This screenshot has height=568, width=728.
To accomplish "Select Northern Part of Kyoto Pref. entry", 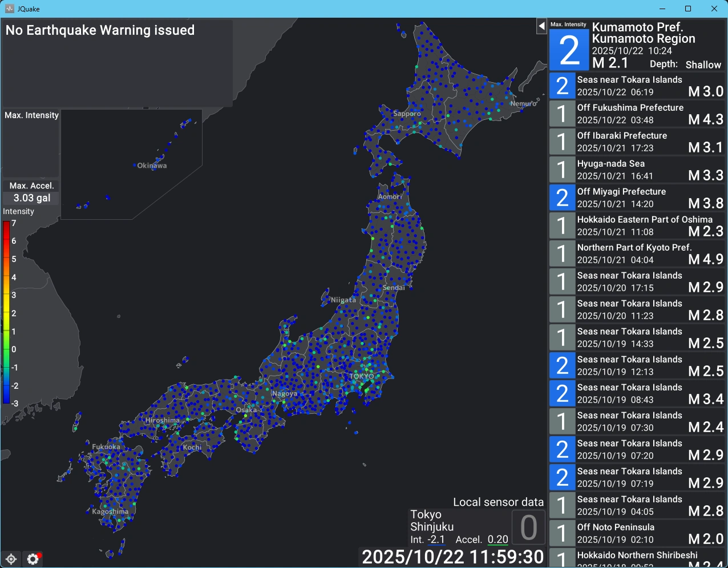I will [x=637, y=253].
